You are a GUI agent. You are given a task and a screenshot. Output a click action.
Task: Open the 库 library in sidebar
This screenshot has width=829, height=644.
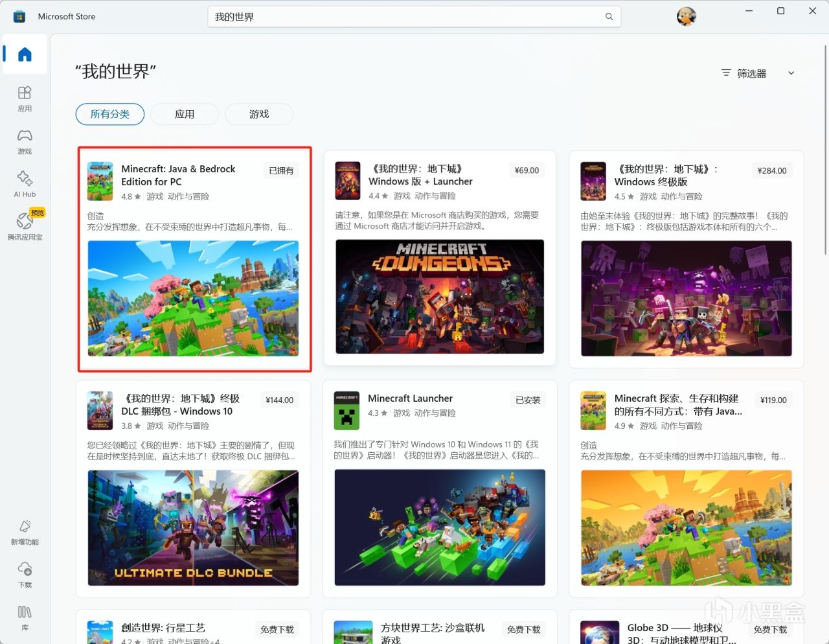click(x=25, y=618)
